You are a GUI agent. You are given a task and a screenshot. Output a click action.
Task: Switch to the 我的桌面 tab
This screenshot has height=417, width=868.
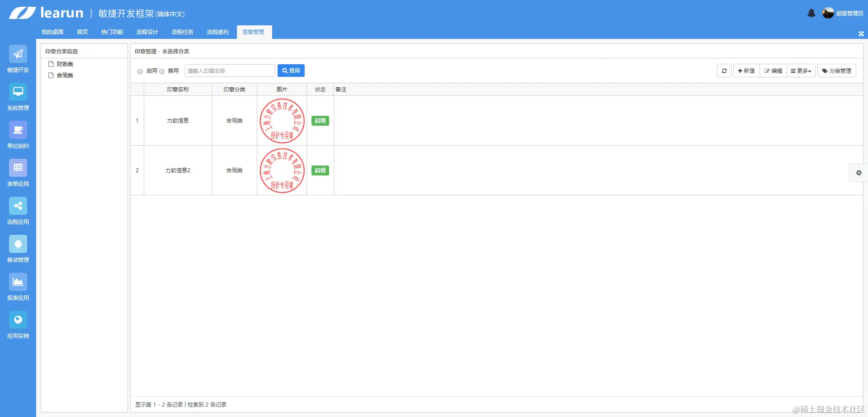(x=52, y=32)
